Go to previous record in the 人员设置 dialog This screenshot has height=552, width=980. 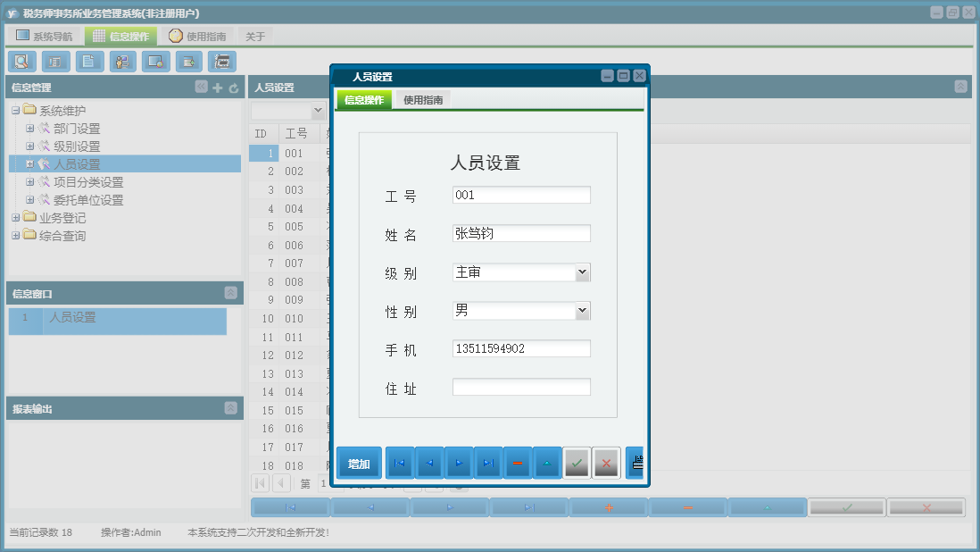429,464
